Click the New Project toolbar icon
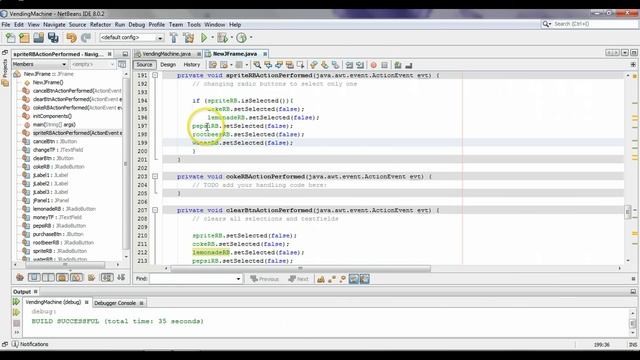This screenshot has width=640, height=360. 24,38
